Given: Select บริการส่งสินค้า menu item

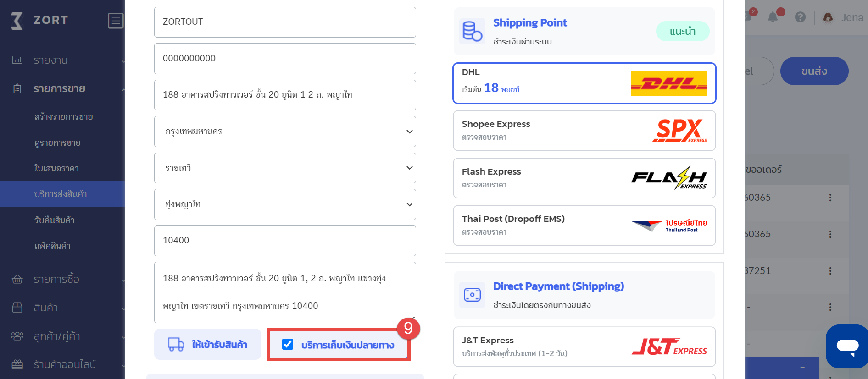Looking at the screenshot, I should [x=62, y=194].
